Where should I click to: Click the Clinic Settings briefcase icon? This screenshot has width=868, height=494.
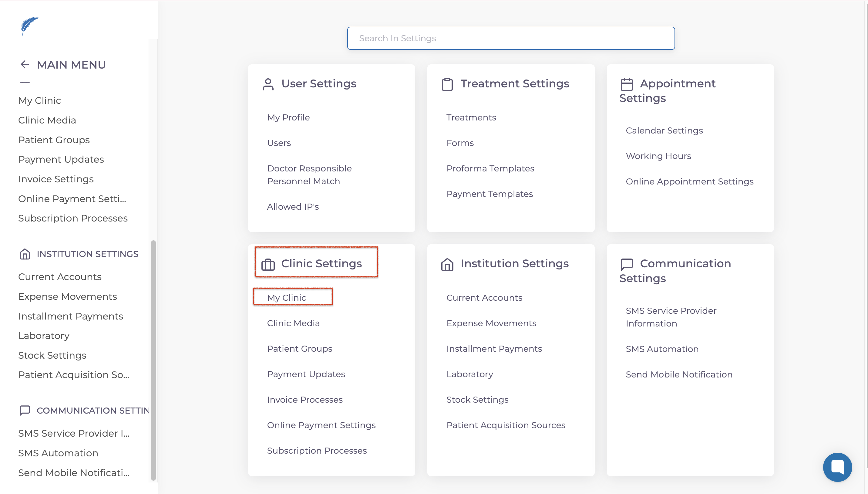tap(268, 264)
